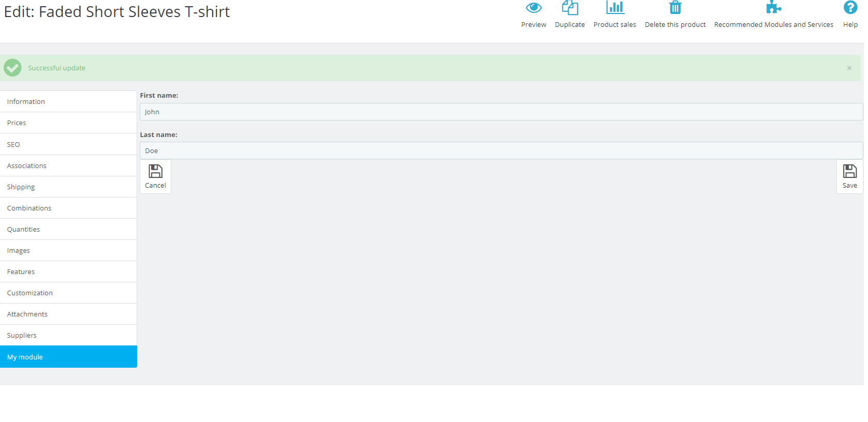868x422 pixels.
Task: View Product sales chart icon
Action: pyautogui.click(x=615, y=7)
